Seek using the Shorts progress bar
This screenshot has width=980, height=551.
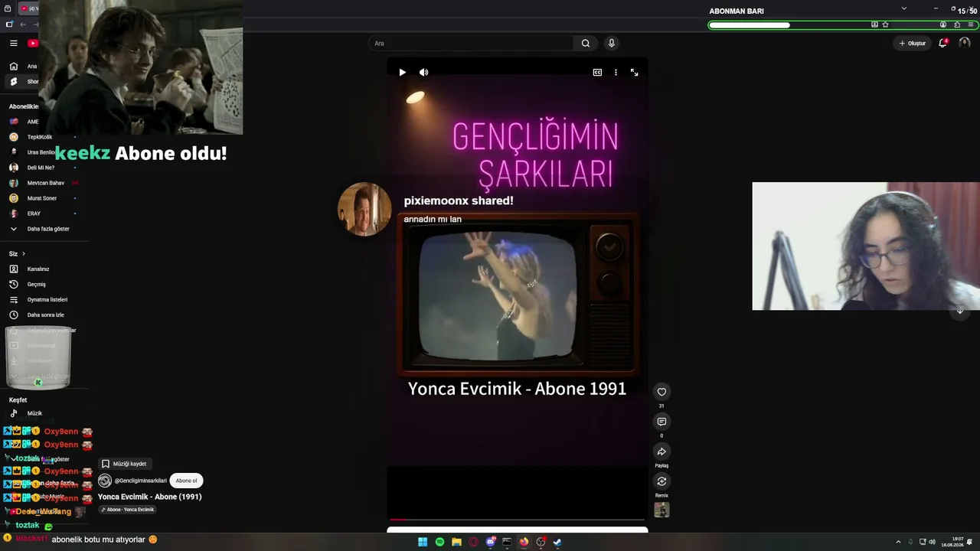(518, 520)
